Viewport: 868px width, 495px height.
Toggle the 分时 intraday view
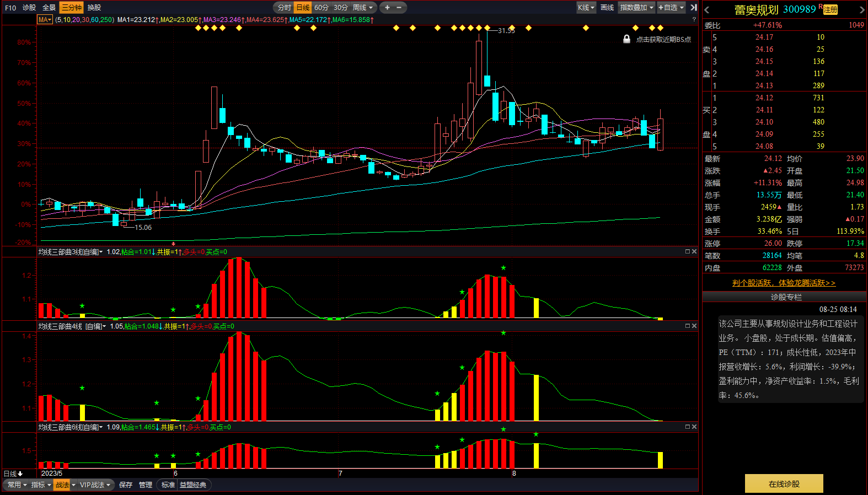point(284,8)
